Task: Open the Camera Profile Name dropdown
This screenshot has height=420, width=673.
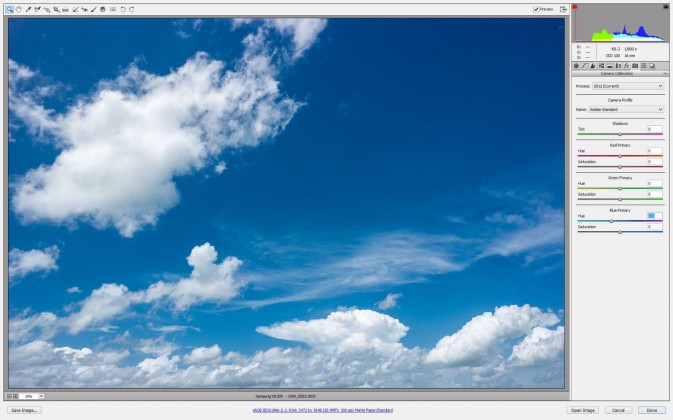Action: click(x=626, y=109)
